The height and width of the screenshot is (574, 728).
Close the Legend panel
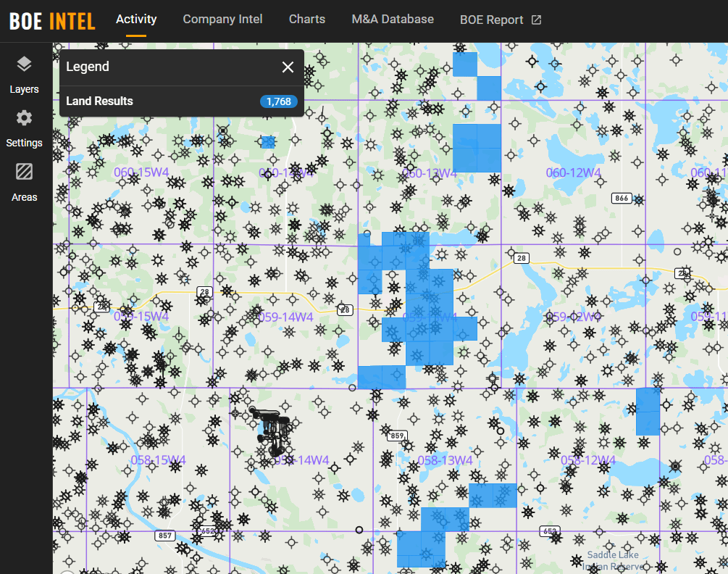[x=288, y=67]
